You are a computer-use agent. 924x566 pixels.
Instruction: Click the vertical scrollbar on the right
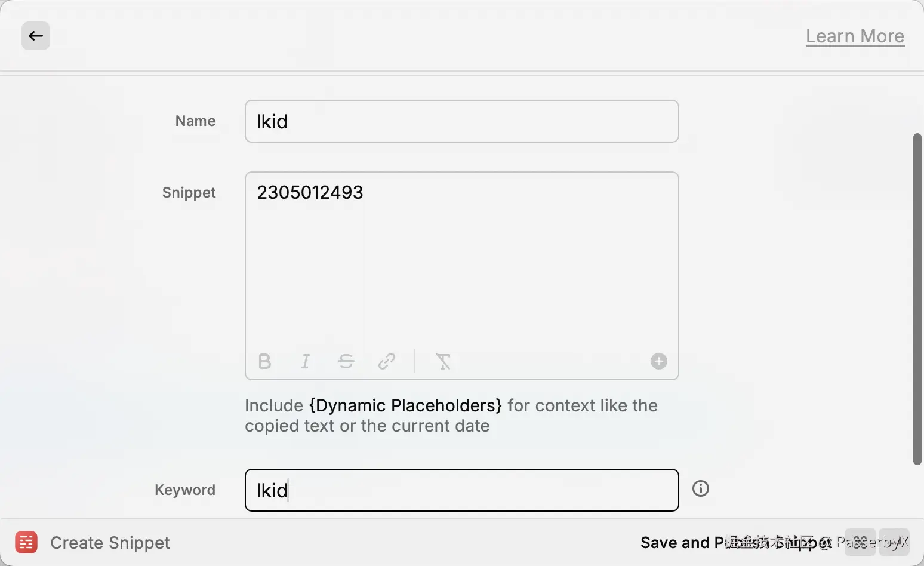point(917,299)
